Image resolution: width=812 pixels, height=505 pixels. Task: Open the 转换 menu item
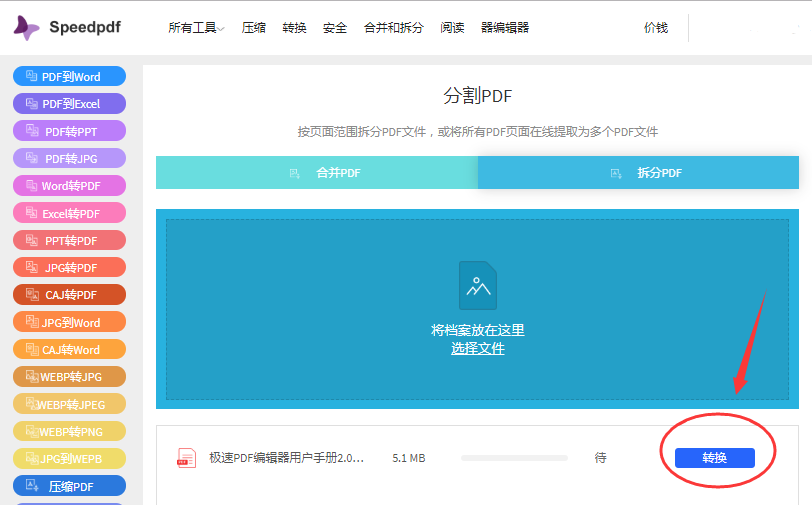pyautogui.click(x=294, y=27)
